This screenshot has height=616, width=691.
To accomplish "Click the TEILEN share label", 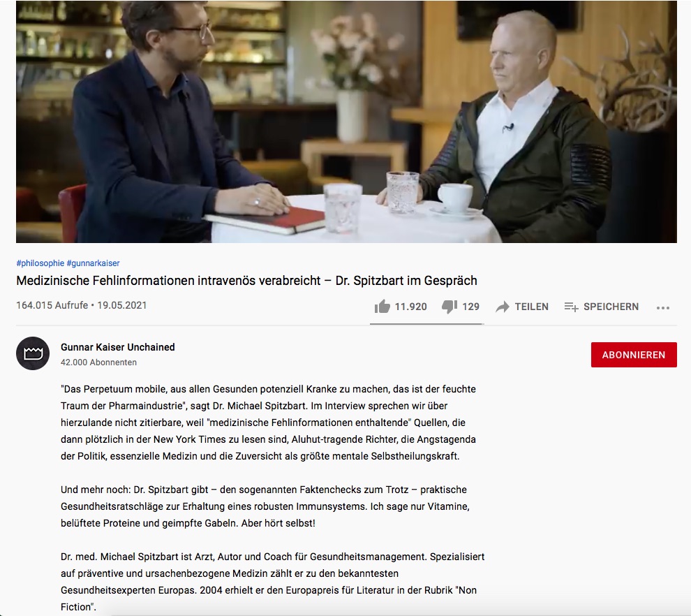I will pos(531,307).
